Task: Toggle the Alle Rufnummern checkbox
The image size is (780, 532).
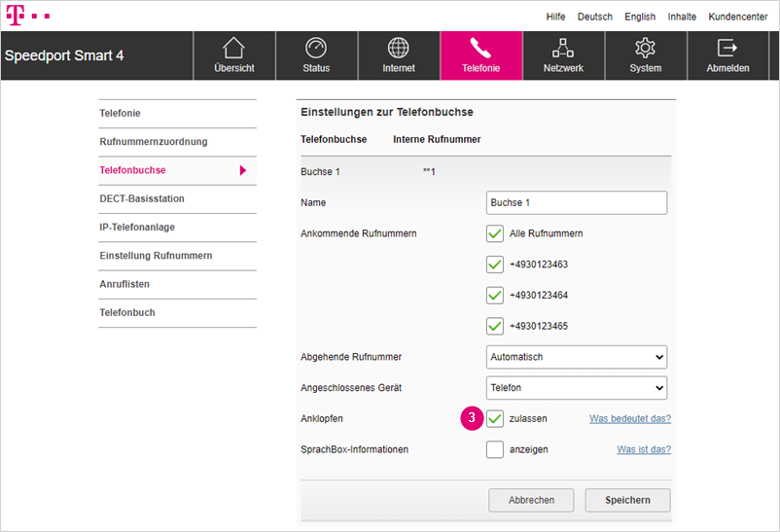Action: pyautogui.click(x=494, y=233)
